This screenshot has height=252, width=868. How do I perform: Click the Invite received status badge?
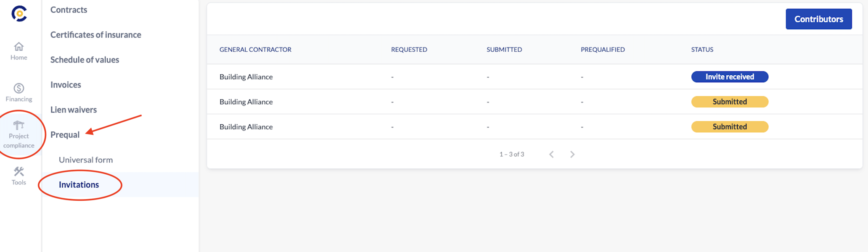pyautogui.click(x=730, y=77)
